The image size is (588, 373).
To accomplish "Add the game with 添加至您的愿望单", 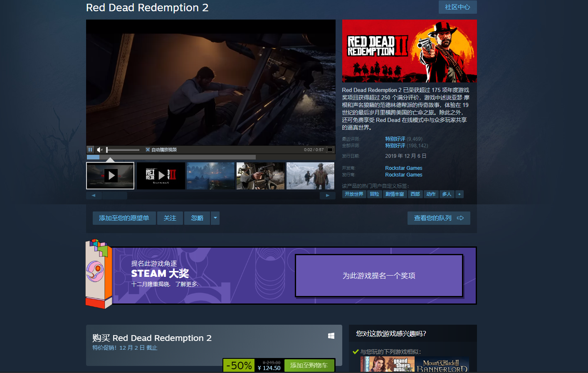I will pos(124,218).
